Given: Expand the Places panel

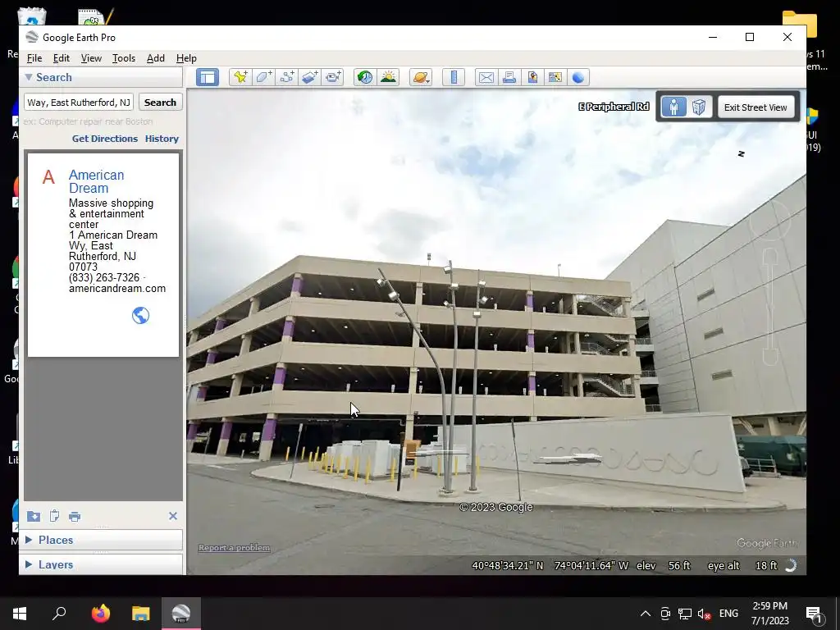Looking at the screenshot, I should [29, 540].
